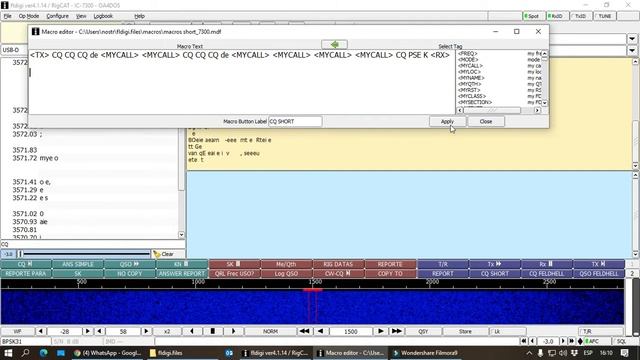Viewport: 640px width, 360px height.
Task: Toggle the SQL squelch button
Action: (624, 341)
